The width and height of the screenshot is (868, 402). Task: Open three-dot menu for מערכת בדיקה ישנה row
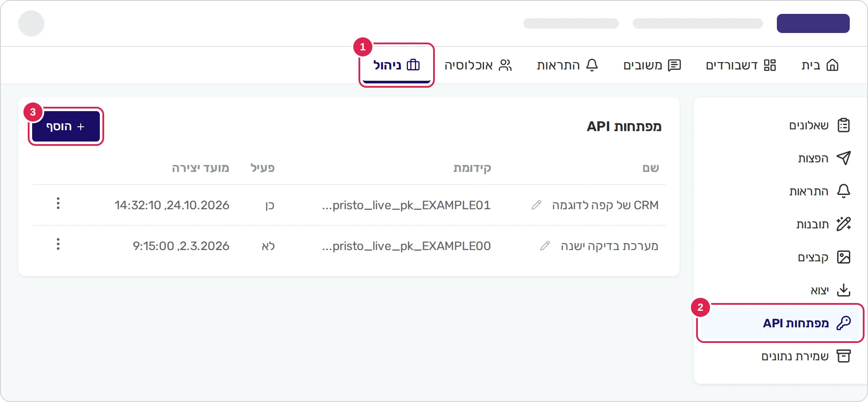point(58,244)
